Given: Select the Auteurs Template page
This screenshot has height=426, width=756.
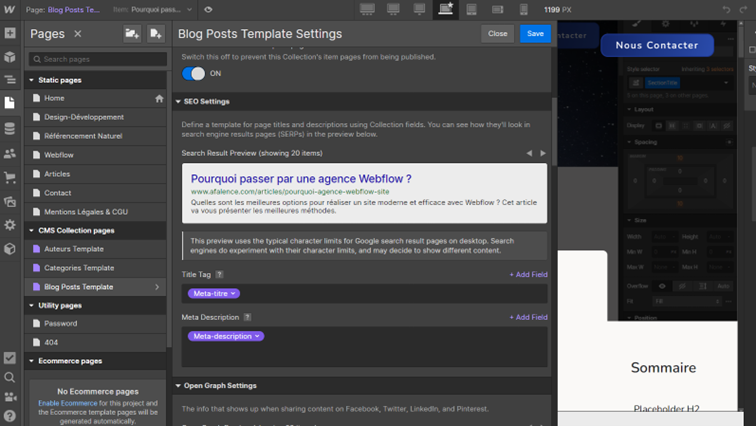Looking at the screenshot, I should coord(95,249).
